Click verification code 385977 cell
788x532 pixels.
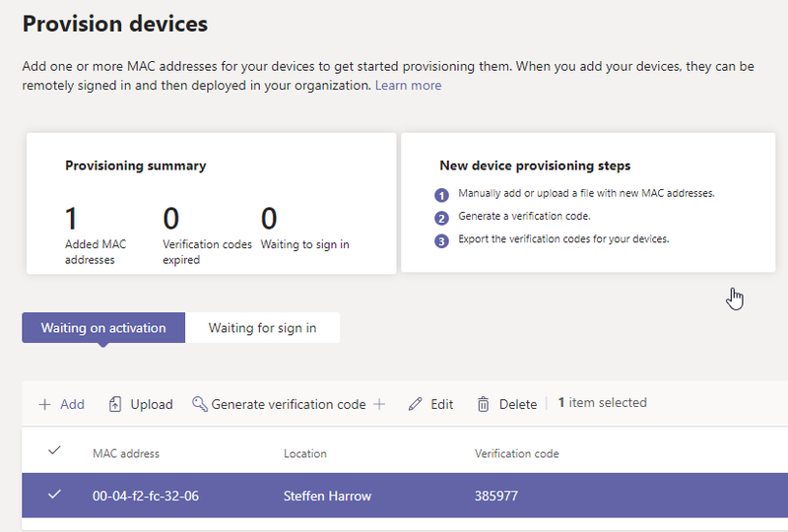coord(496,496)
